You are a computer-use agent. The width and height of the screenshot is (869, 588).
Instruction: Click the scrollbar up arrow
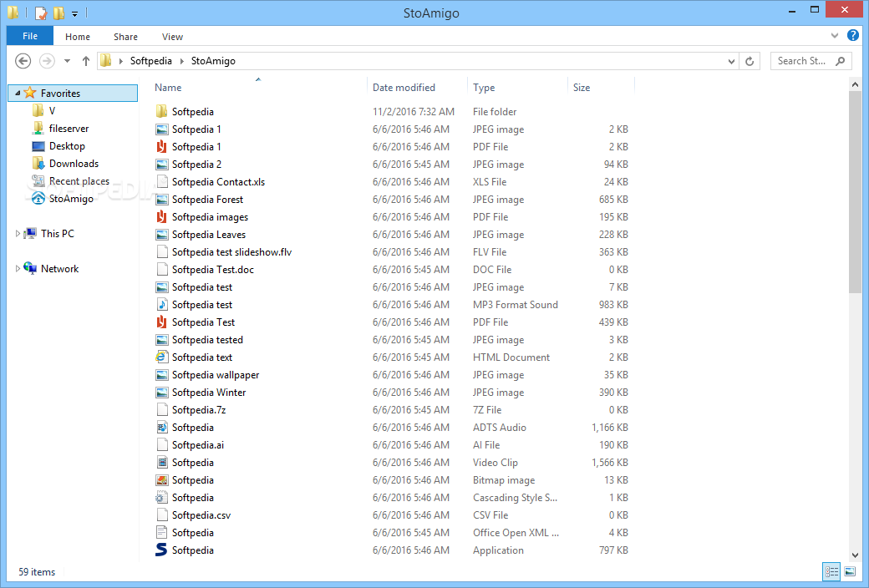(855, 84)
